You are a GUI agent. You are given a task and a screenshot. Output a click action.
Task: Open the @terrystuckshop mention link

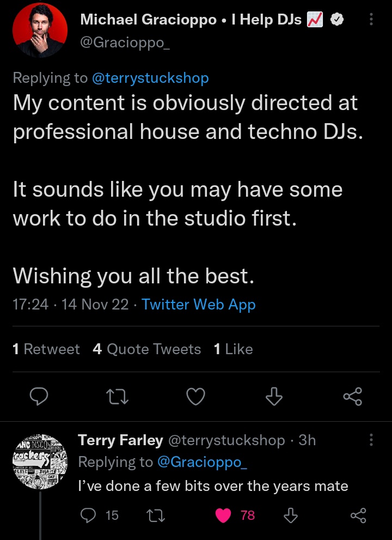point(150,78)
